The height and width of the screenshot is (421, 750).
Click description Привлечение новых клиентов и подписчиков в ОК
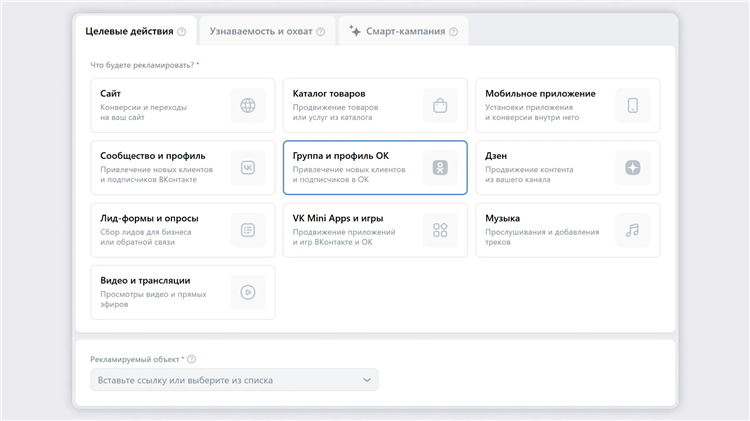pos(349,175)
